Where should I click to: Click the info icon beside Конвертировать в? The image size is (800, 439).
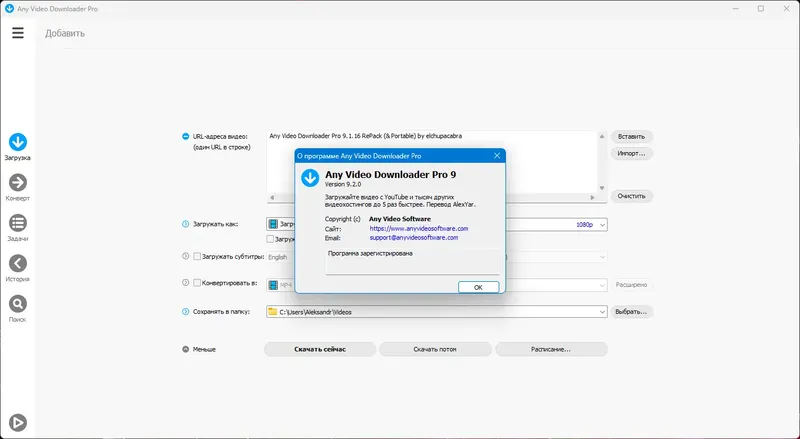186,282
